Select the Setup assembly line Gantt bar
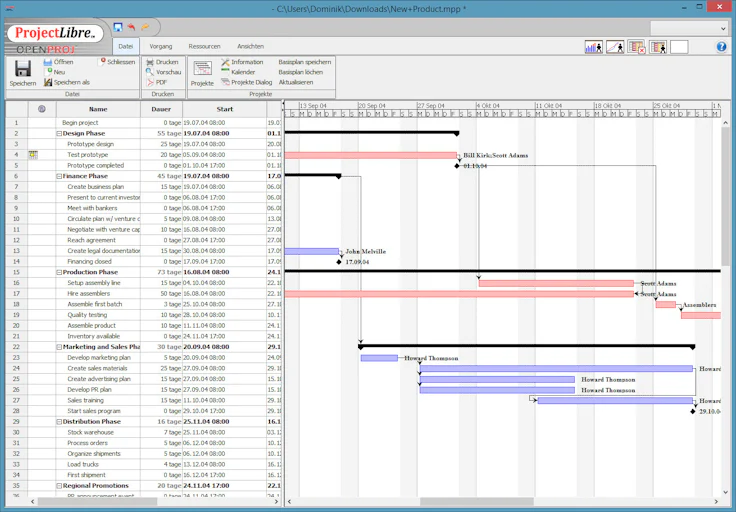Image resolution: width=736 pixels, height=512 pixels. tap(556, 283)
